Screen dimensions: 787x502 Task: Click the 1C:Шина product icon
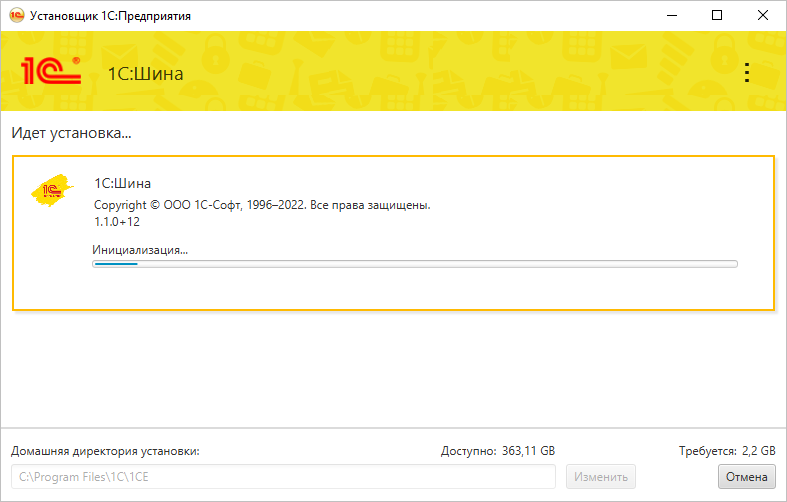pos(52,191)
